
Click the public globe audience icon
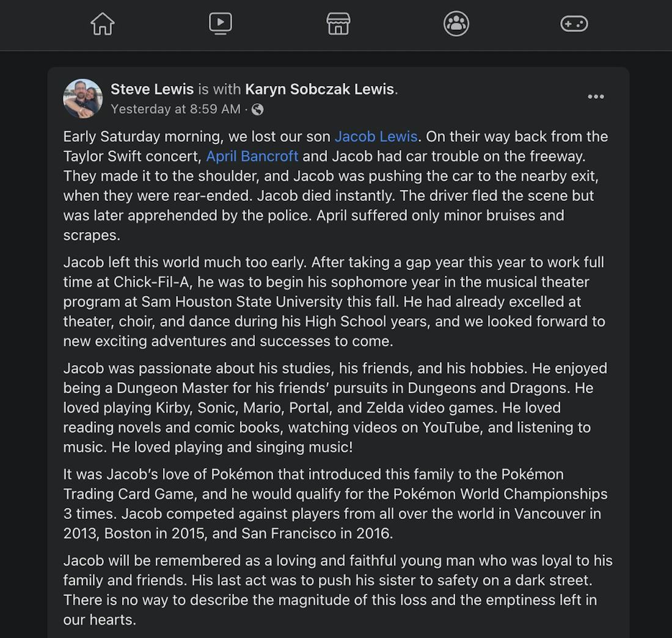tap(258, 109)
